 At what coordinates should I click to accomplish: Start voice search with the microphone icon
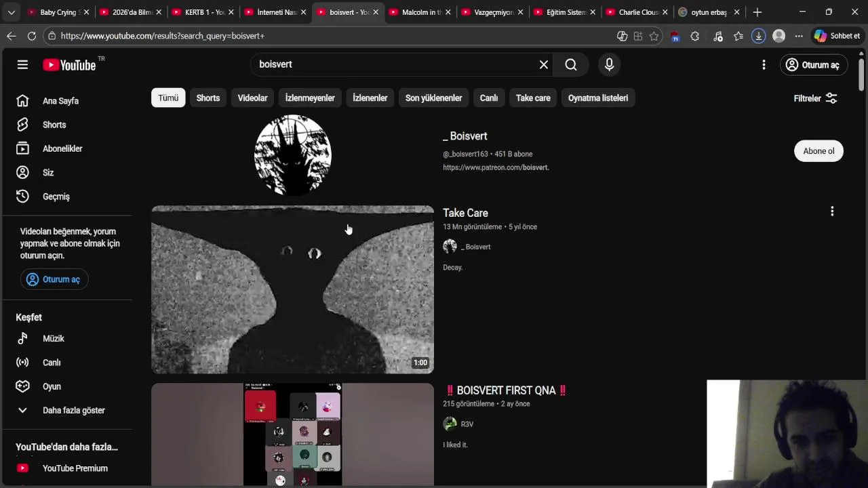[x=609, y=64]
